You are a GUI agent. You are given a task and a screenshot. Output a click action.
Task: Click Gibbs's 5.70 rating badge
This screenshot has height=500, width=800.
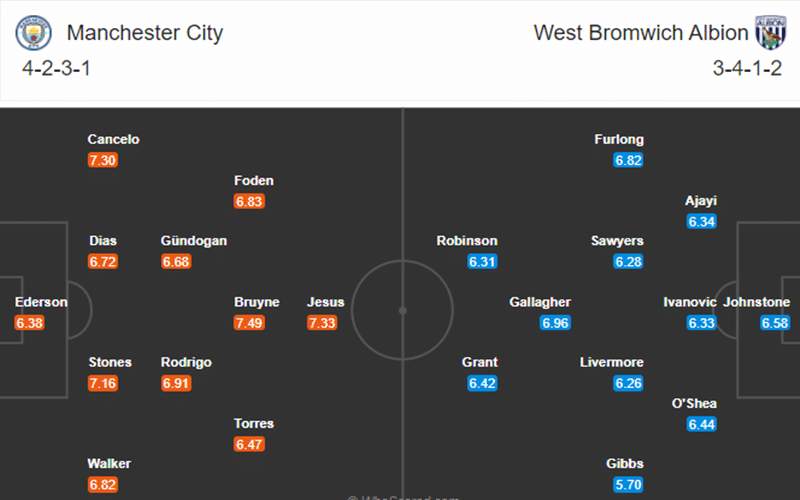tap(628, 484)
